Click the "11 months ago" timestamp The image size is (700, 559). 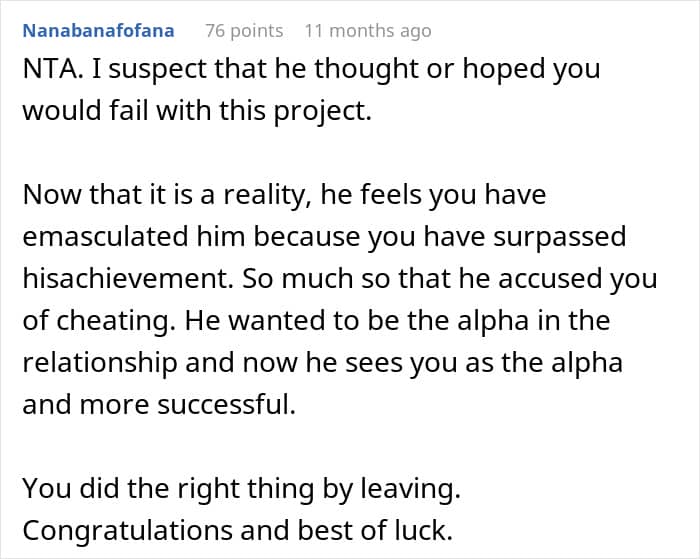[367, 30]
